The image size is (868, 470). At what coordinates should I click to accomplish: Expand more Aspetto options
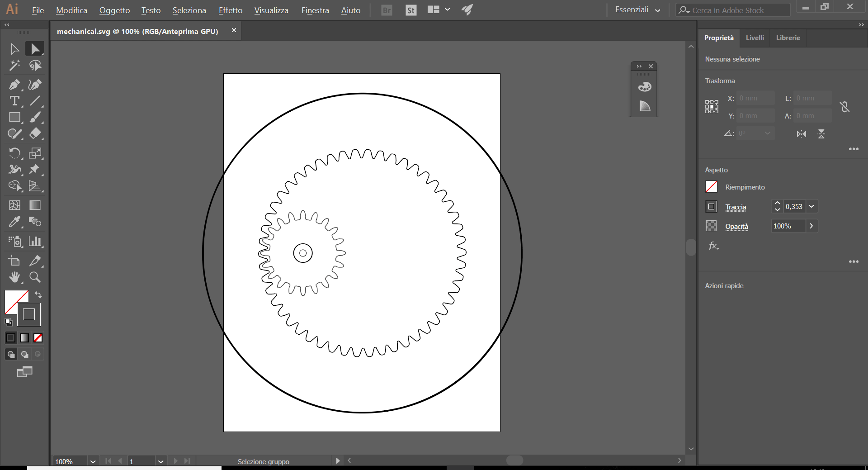854,261
